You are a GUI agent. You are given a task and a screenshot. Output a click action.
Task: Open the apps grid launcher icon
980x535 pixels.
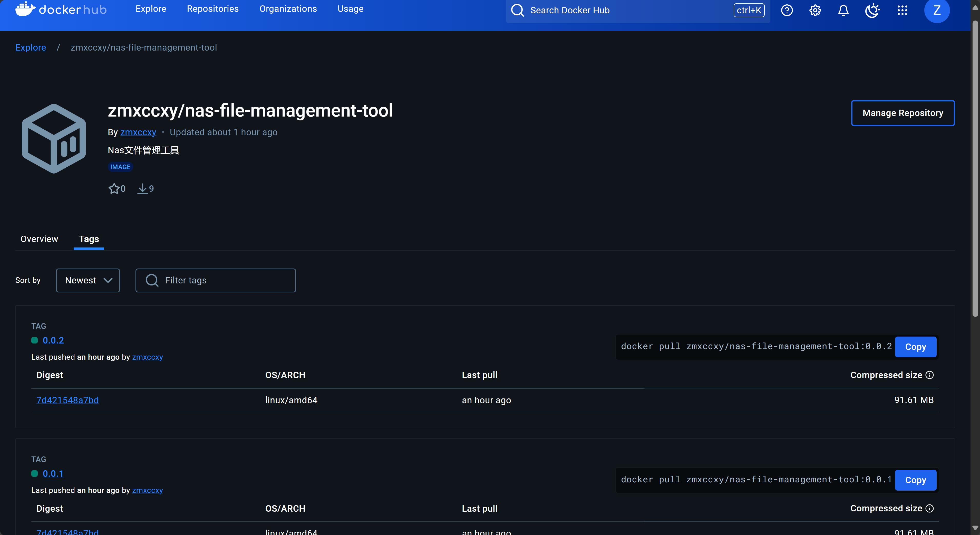903,10
